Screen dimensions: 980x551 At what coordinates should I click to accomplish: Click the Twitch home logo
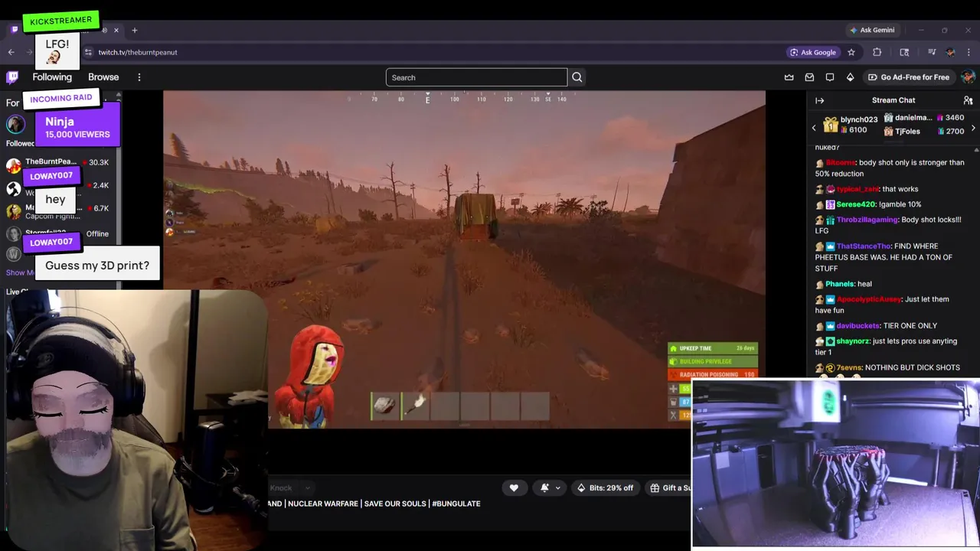(12, 77)
